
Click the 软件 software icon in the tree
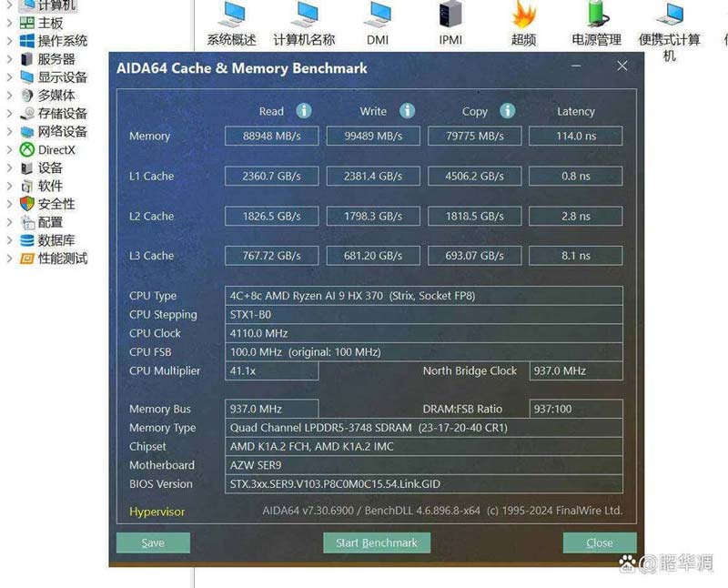click(27, 187)
